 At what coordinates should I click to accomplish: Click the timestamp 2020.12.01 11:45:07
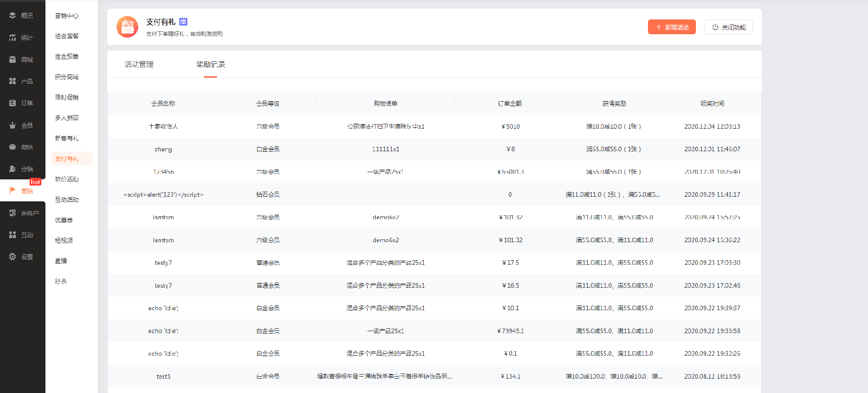click(712, 149)
